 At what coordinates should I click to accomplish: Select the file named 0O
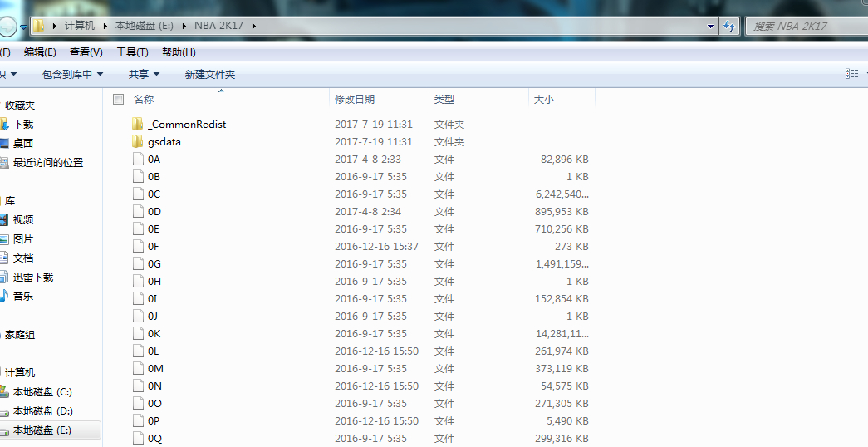click(x=154, y=403)
